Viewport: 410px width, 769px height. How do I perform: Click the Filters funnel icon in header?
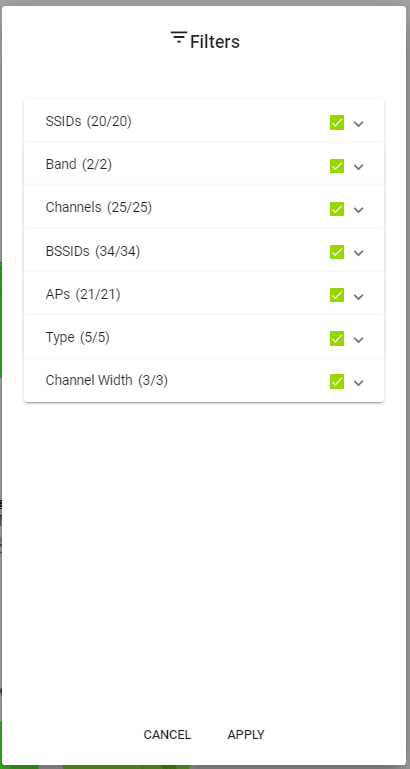179,37
